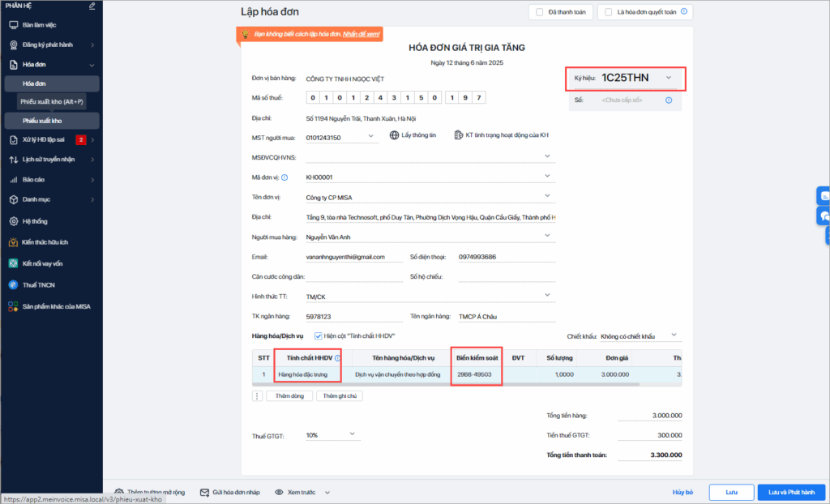
Task: Click Gửi hóa đơn nháp envelope icon
Action: (205, 493)
